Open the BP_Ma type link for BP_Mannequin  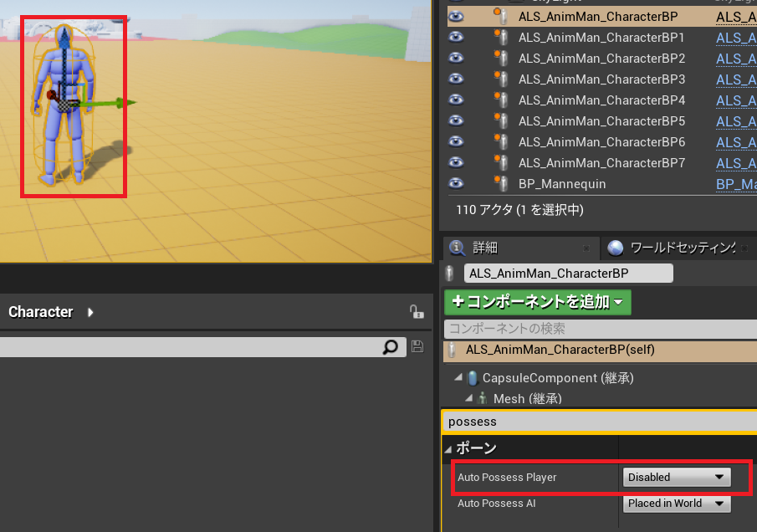736,184
